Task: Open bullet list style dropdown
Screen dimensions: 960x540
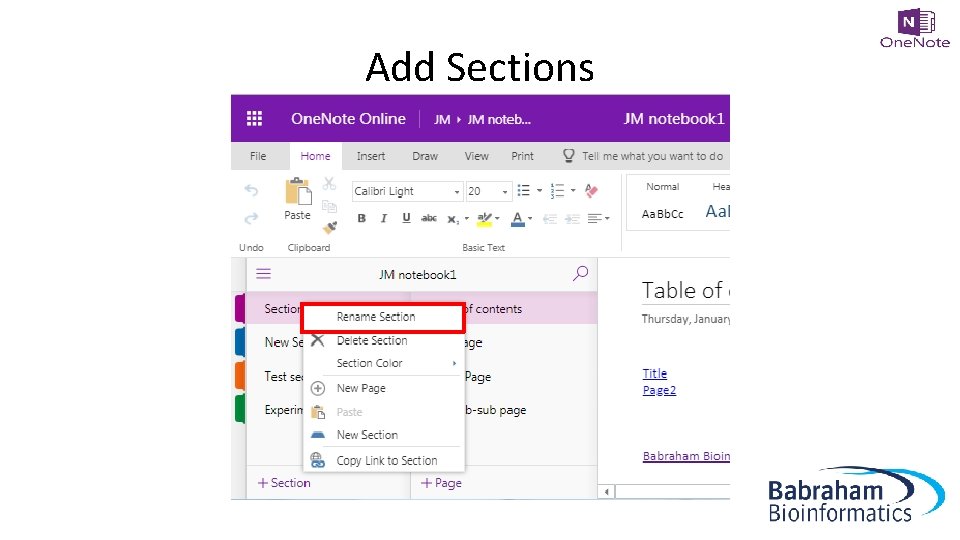Action: click(x=539, y=190)
